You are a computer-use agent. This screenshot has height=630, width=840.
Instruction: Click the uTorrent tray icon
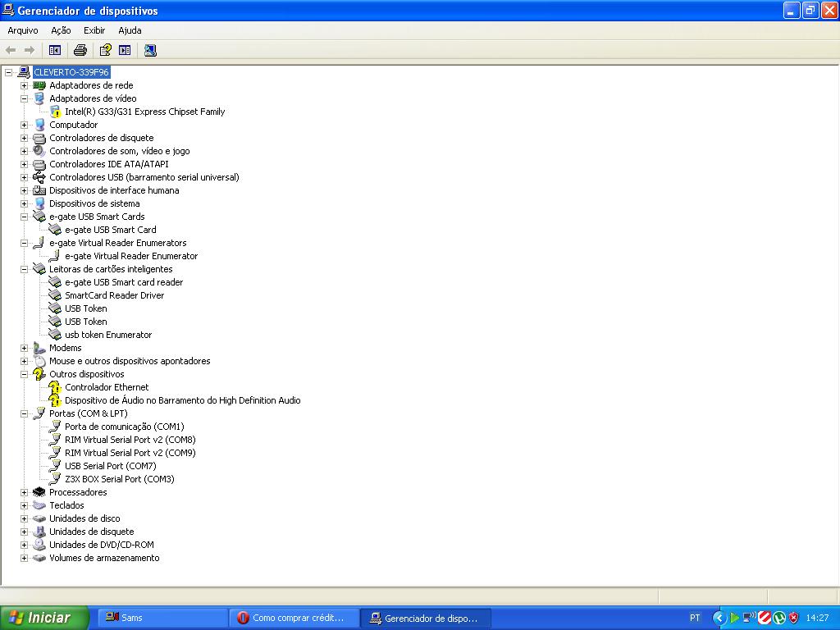click(x=779, y=618)
